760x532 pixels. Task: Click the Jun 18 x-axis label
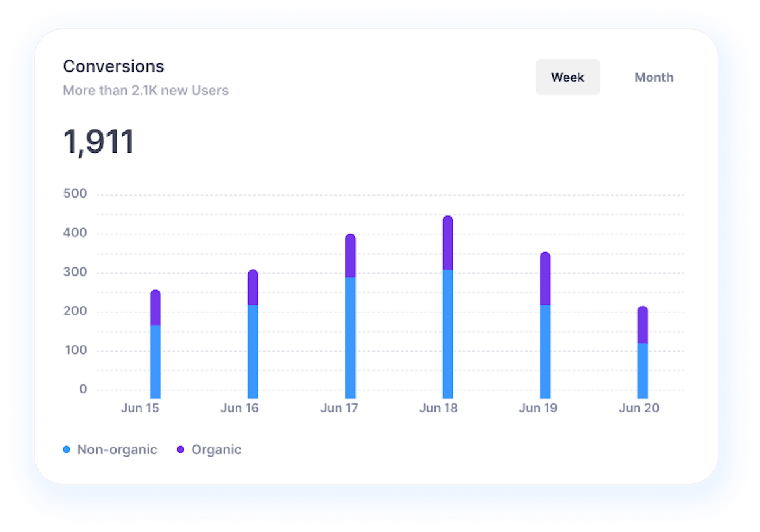[438, 408]
